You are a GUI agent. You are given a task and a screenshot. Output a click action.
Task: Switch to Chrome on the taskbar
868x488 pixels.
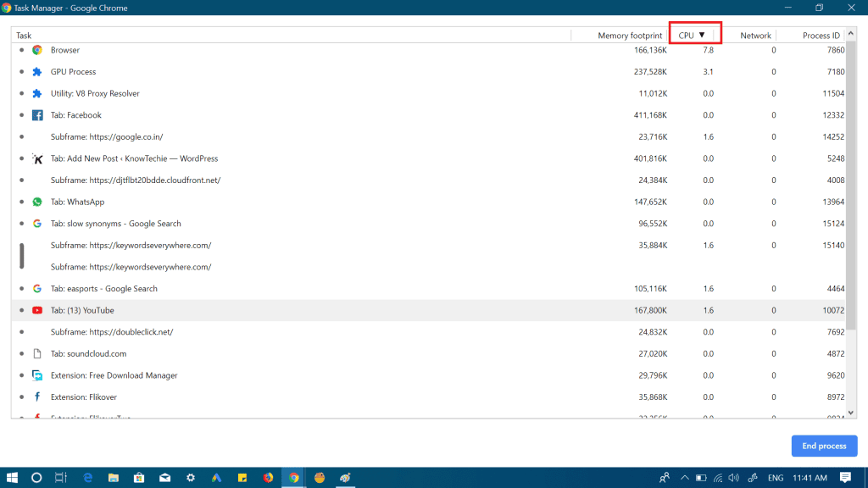(294, 478)
